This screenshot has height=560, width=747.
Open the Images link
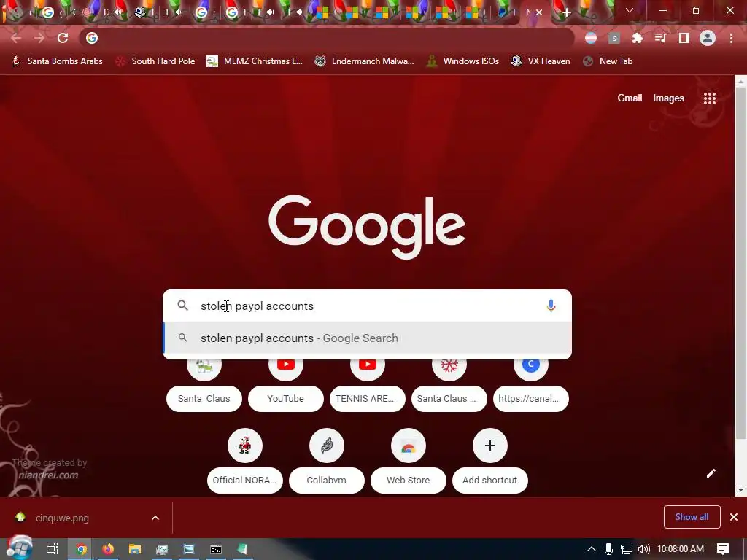point(668,98)
